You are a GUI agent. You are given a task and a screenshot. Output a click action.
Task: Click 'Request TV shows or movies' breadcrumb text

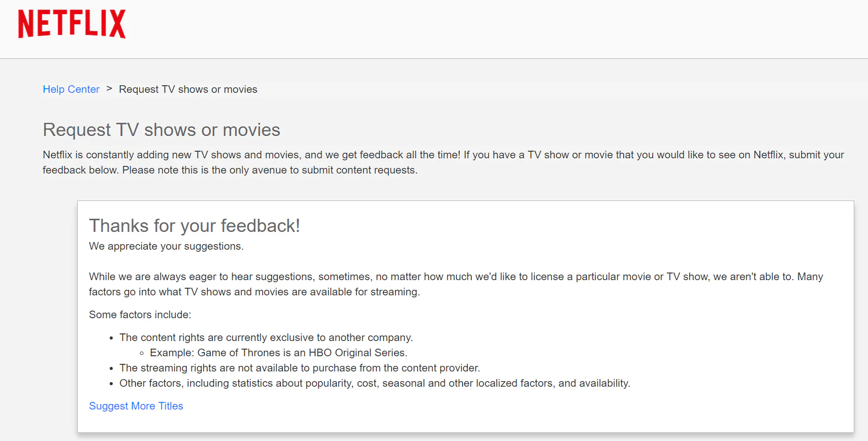[188, 89]
